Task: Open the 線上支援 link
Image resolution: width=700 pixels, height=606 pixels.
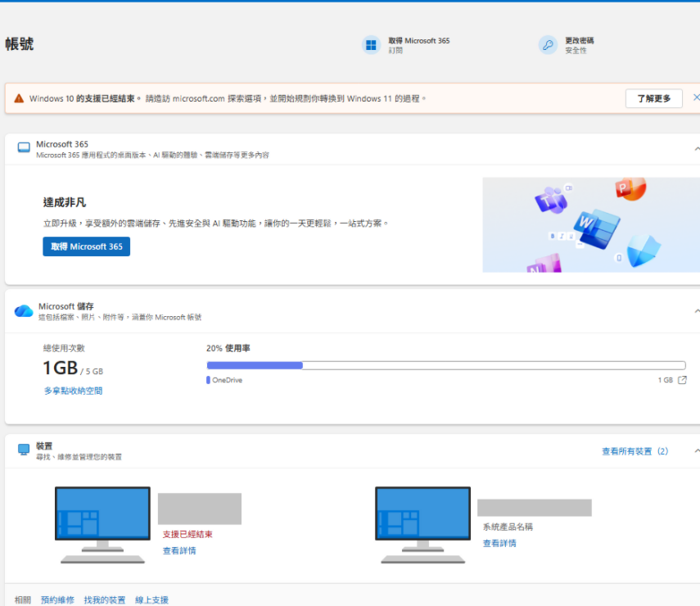Action: (151, 599)
